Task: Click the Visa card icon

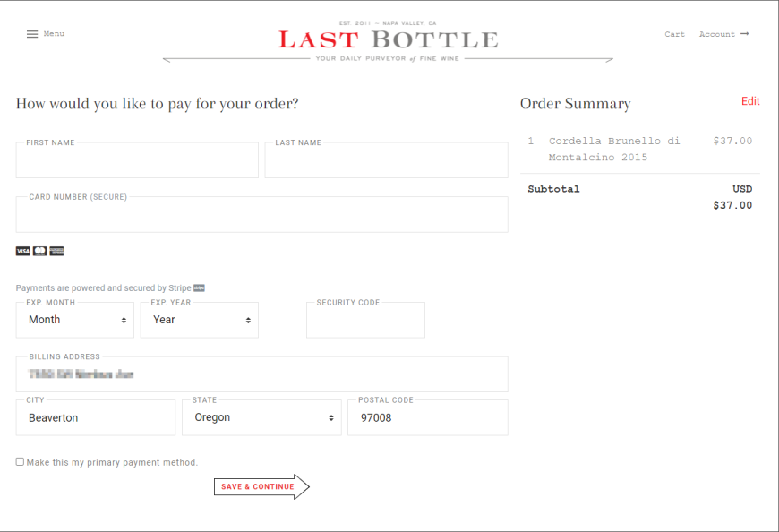Action: click(x=23, y=251)
